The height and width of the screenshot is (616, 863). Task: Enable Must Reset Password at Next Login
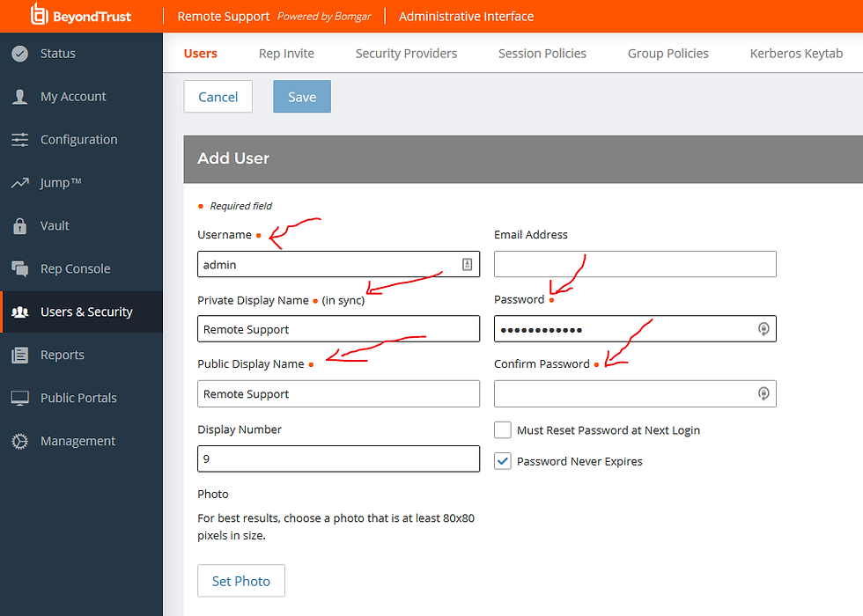(503, 430)
